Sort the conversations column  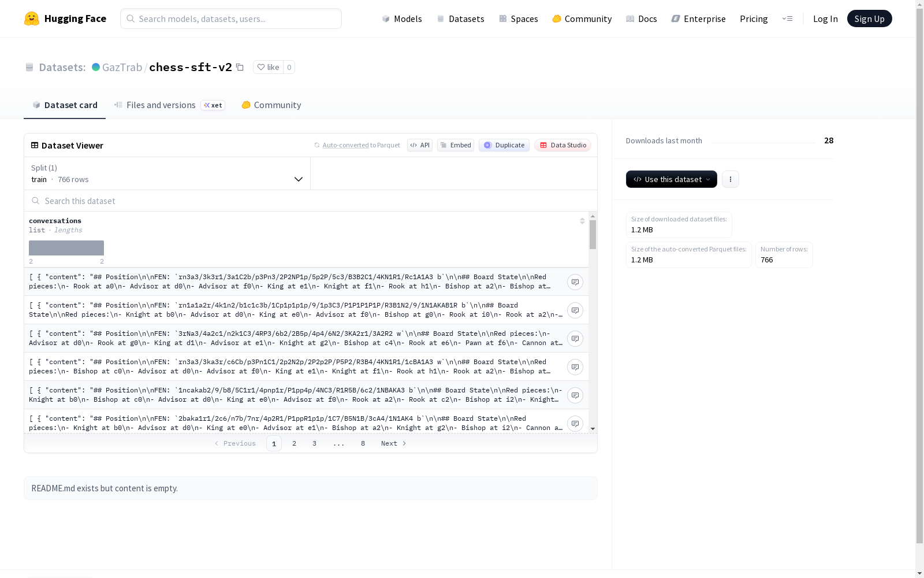point(582,221)
